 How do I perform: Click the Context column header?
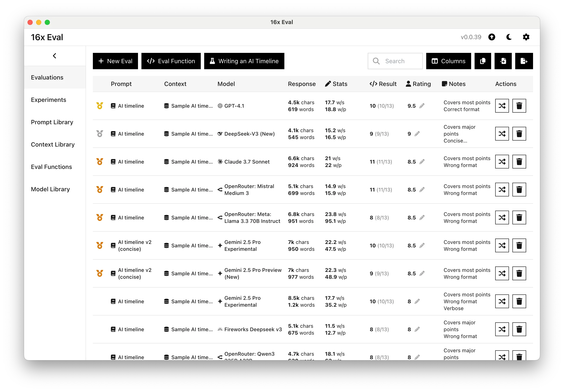175,84
